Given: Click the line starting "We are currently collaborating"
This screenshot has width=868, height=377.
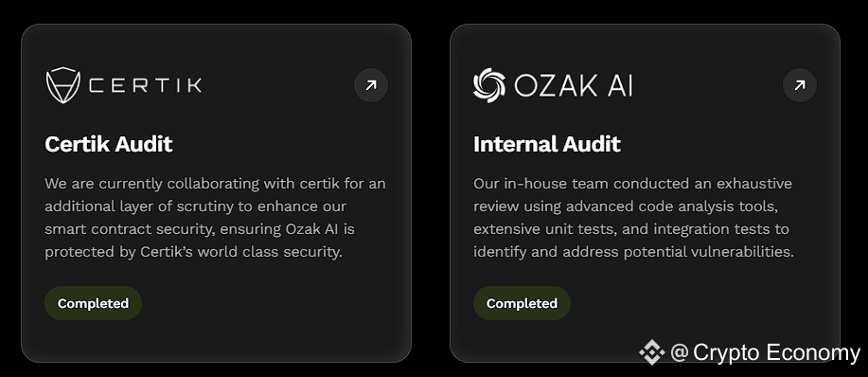Looking at the screenshot, I should (215, 183).
